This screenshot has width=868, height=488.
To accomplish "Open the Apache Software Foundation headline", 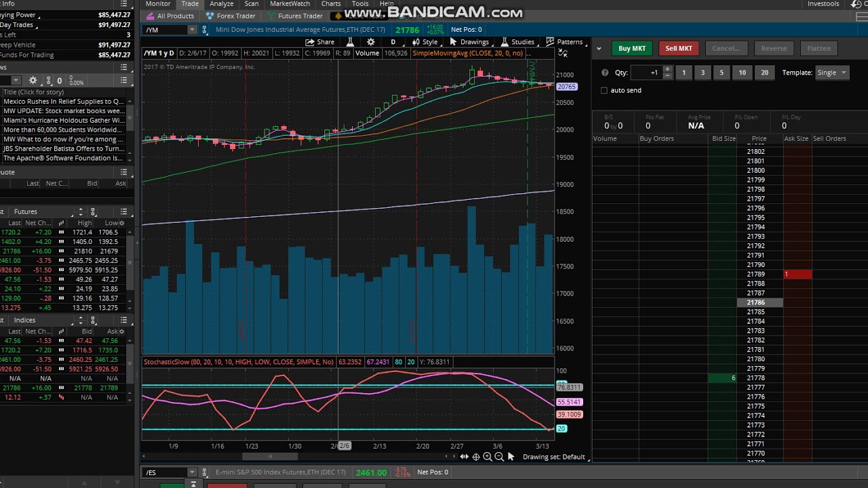I will click(64, 159).
